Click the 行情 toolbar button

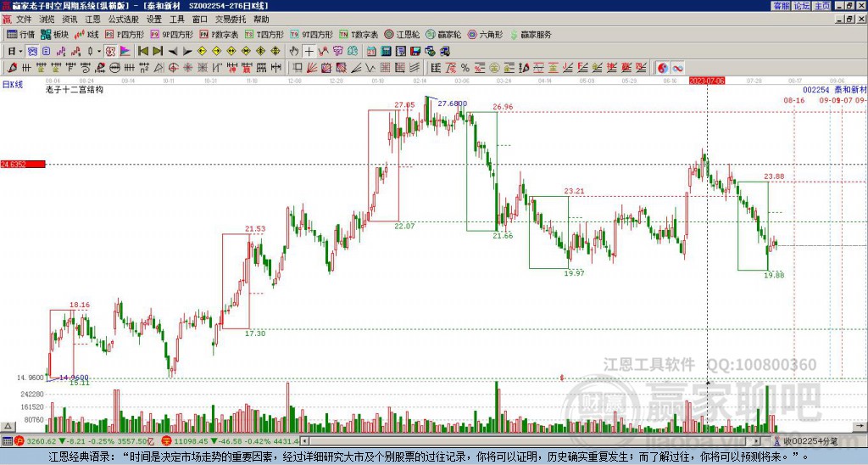(20, 34)
